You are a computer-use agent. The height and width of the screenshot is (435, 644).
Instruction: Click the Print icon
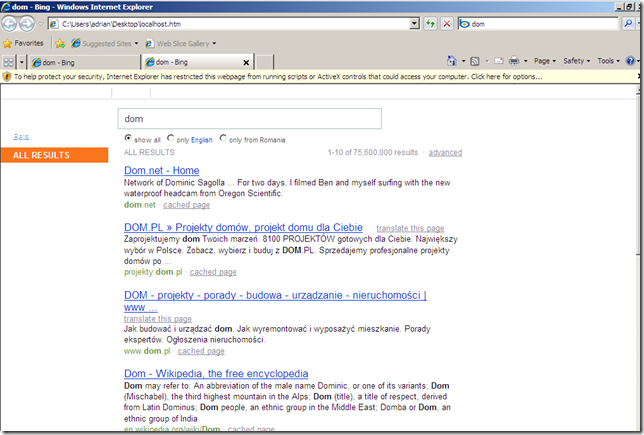[x=514, y=61]
